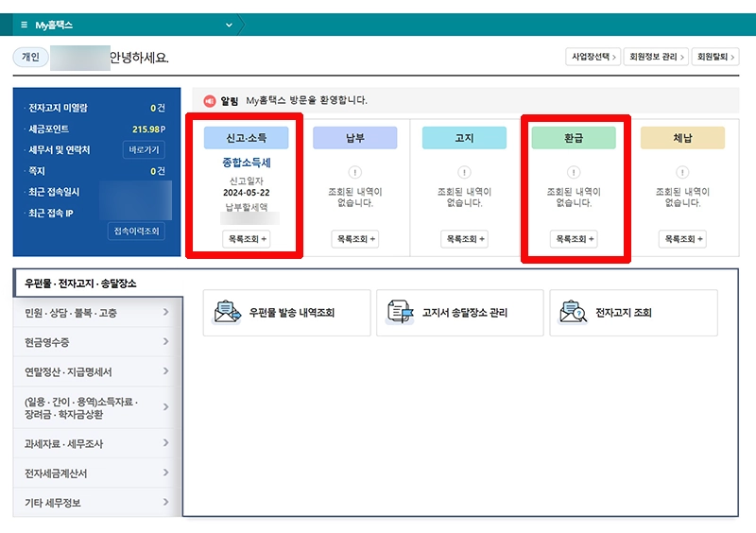Click the 전자고지 미열람 0건 count
The image size is (756, 533).
tap(158, 108)
